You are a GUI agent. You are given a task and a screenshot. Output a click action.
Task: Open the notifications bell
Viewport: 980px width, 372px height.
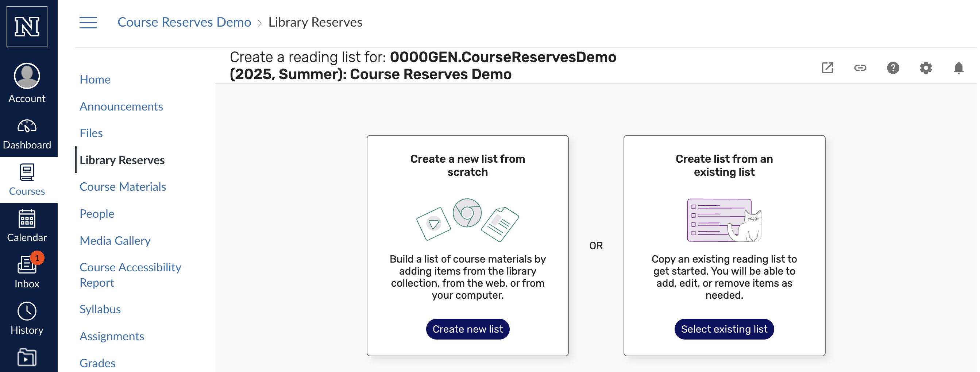pyautogui.click(x=958, y=68)
